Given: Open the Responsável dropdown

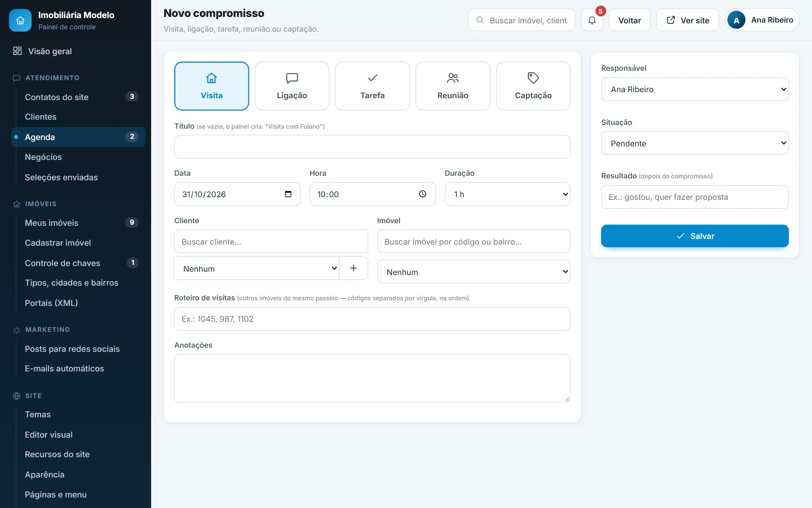Looking at the screenshot, I should [x=695, y=89].
